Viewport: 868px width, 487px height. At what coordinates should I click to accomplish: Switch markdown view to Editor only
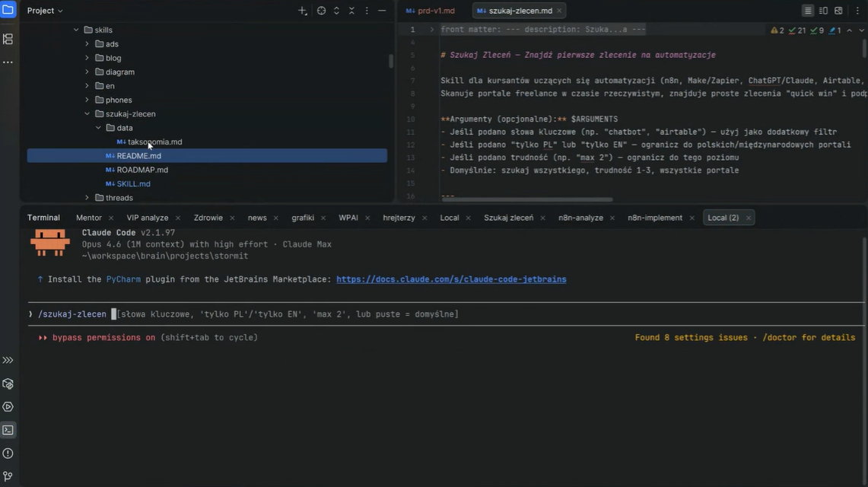click(x=808, y=11)
